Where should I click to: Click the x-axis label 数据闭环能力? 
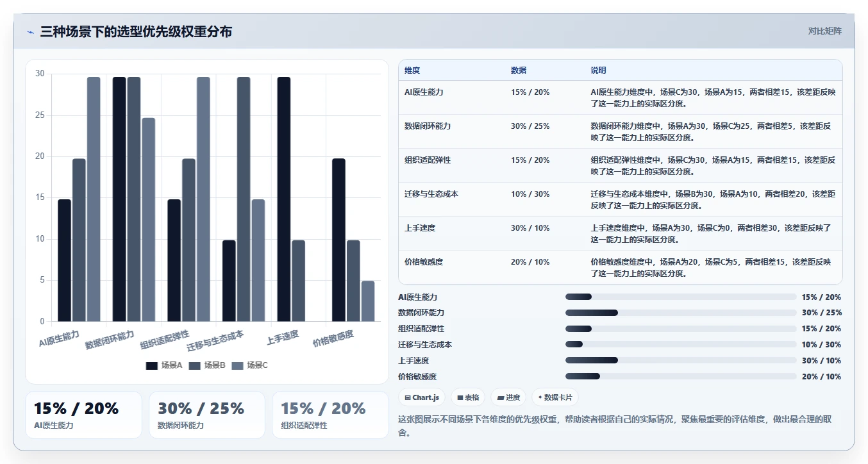pos(110,340)
